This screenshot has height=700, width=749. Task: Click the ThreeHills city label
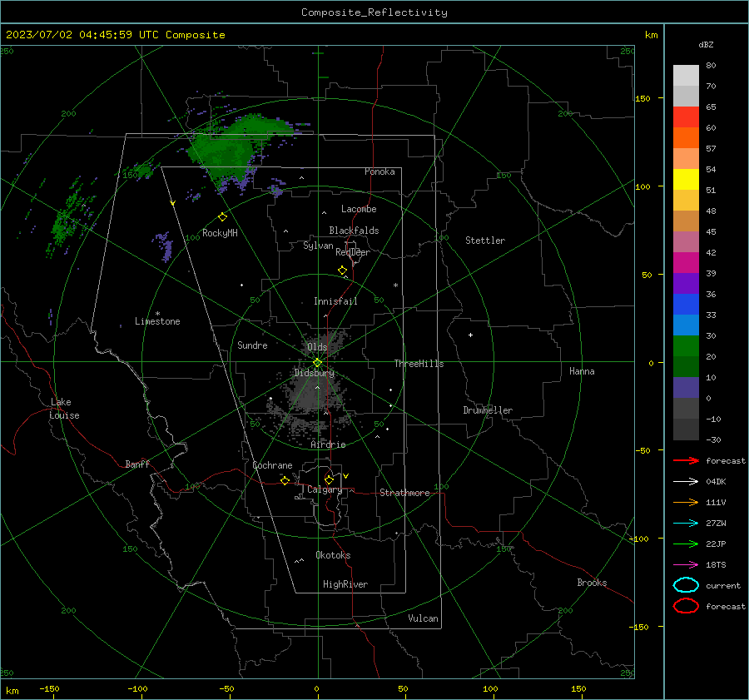(x=419, y=364)
